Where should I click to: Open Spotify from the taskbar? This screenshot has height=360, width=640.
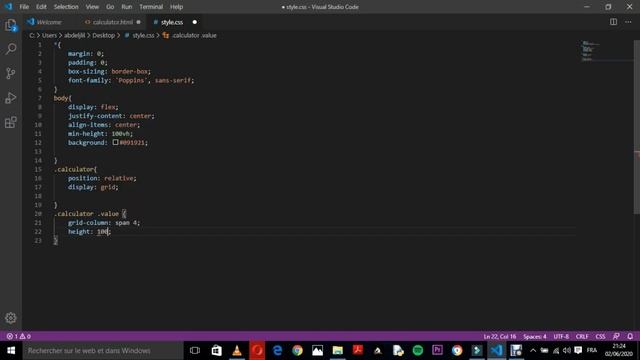pos(418,351)
